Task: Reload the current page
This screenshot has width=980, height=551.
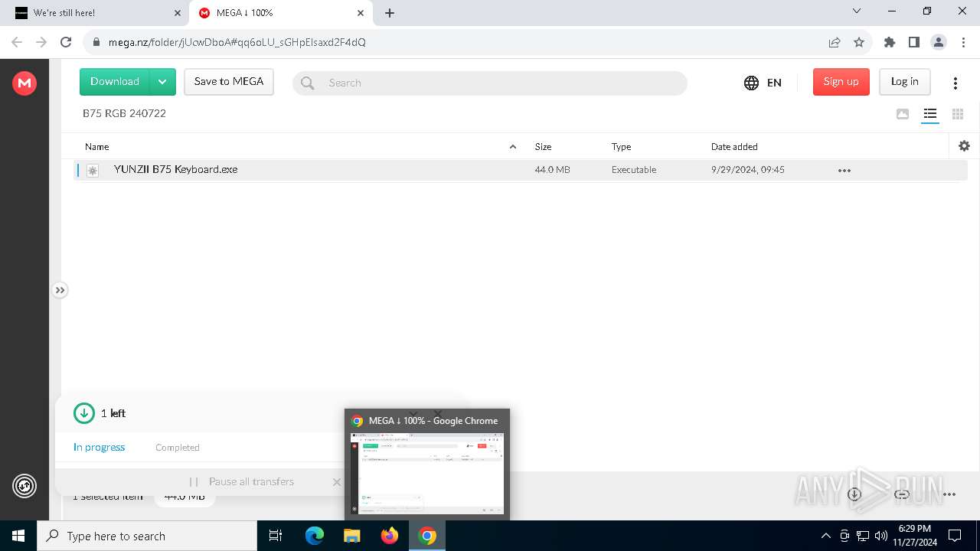Action: click(x=66, y=42)
